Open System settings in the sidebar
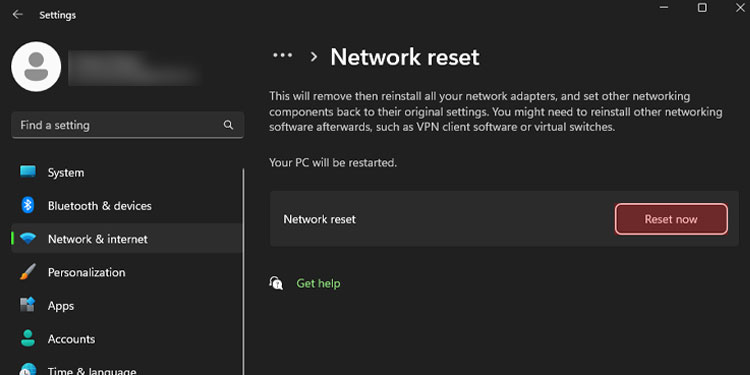The width and height of the screenshot is (750, 375). point(127,172)
